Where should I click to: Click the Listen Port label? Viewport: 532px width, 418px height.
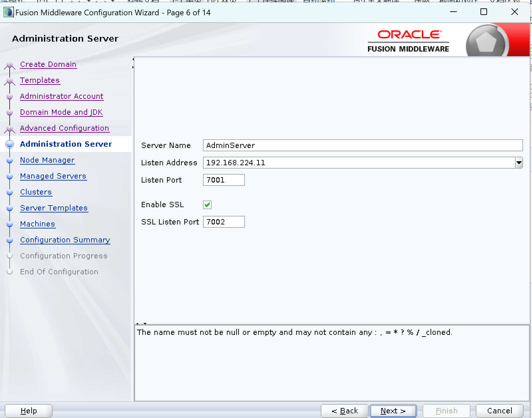pyautogui.click(x=161, y=180)
